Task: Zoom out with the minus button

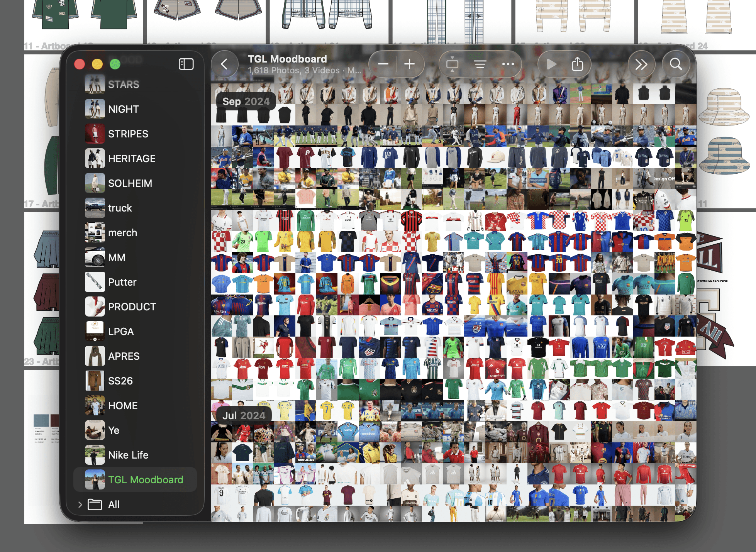Action: pyautogui.click(x=383, y=64)
